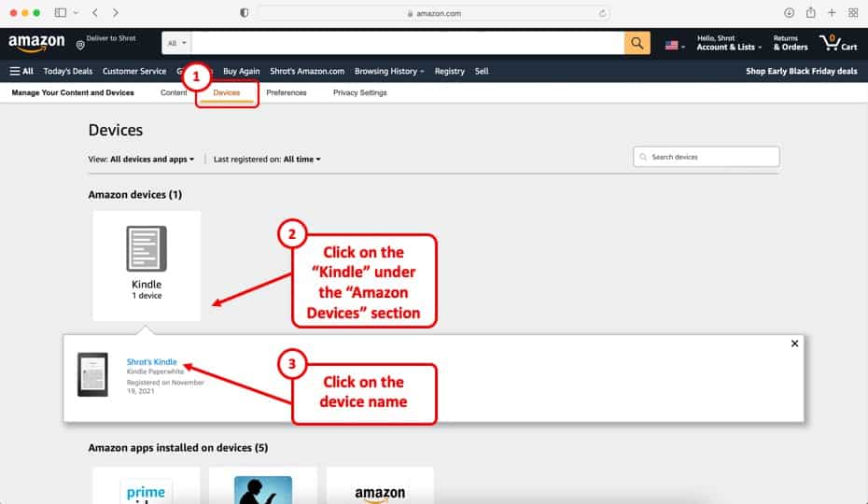Viewport: 868px width, 504px height.
Task: Click the Safari sidebar toggle icon
Action: [x=61, y=13]
